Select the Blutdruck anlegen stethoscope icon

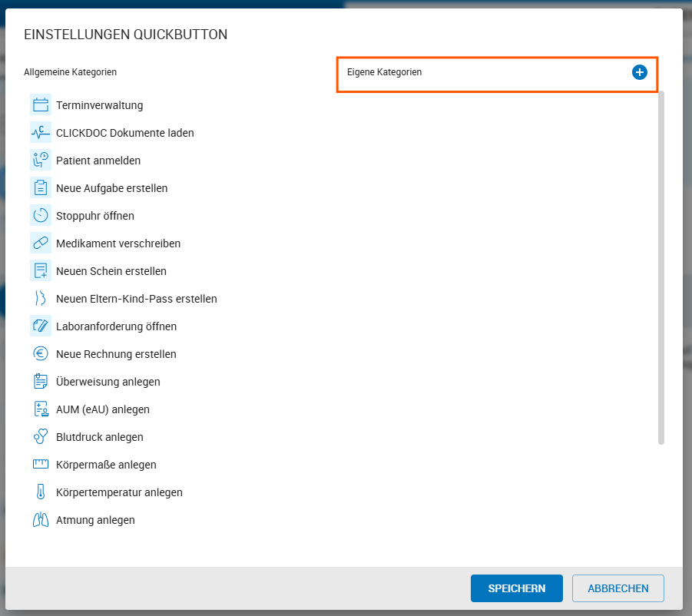coord(41,437)
